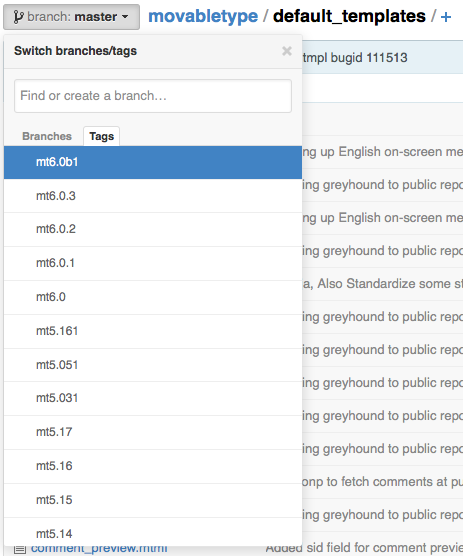Screen dimensions: 463x556
Task: Create a new file with plus icon
Action: pyautogui.click(x=446, y=17)
